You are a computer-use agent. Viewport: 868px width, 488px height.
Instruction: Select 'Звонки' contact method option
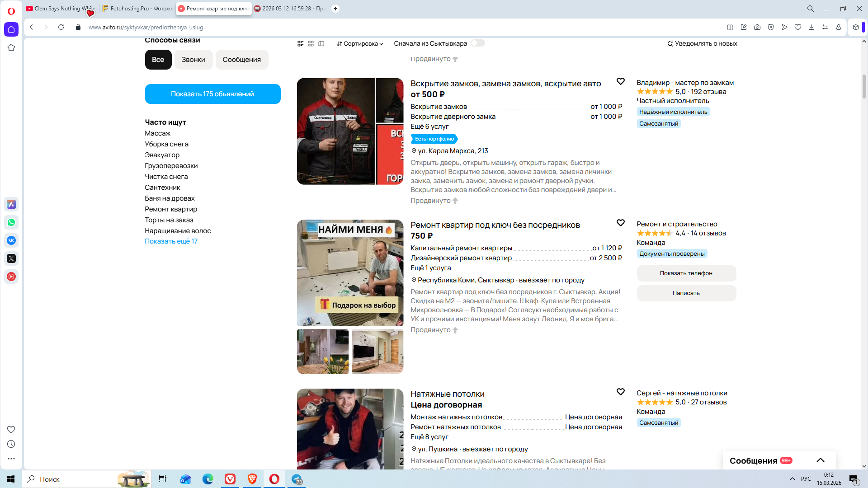click(193, 60)
